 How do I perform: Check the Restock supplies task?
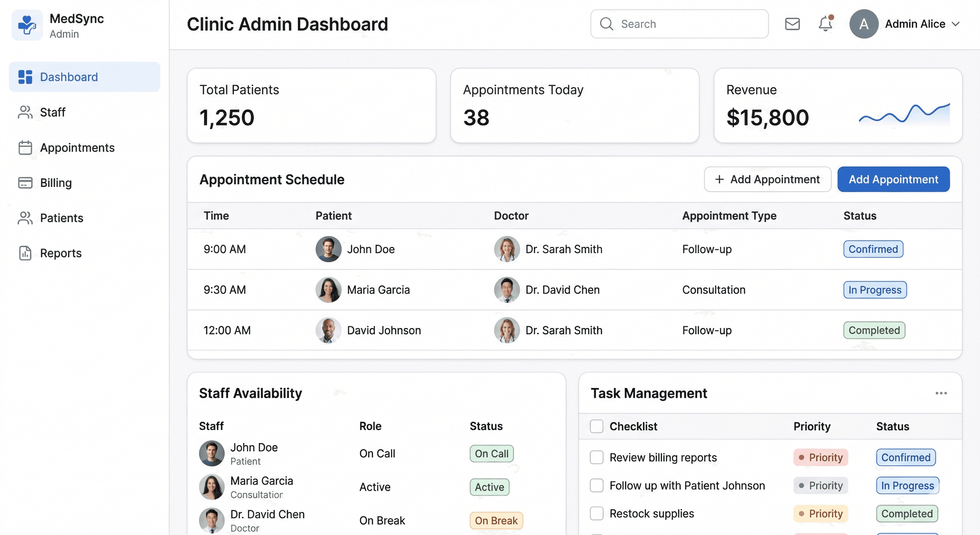[596, 513]
